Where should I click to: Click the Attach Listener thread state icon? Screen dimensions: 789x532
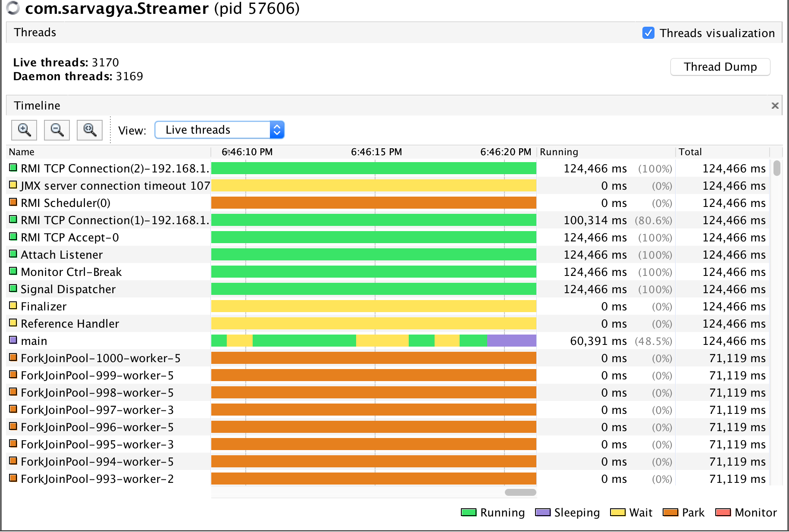click(x=13, y=254)
